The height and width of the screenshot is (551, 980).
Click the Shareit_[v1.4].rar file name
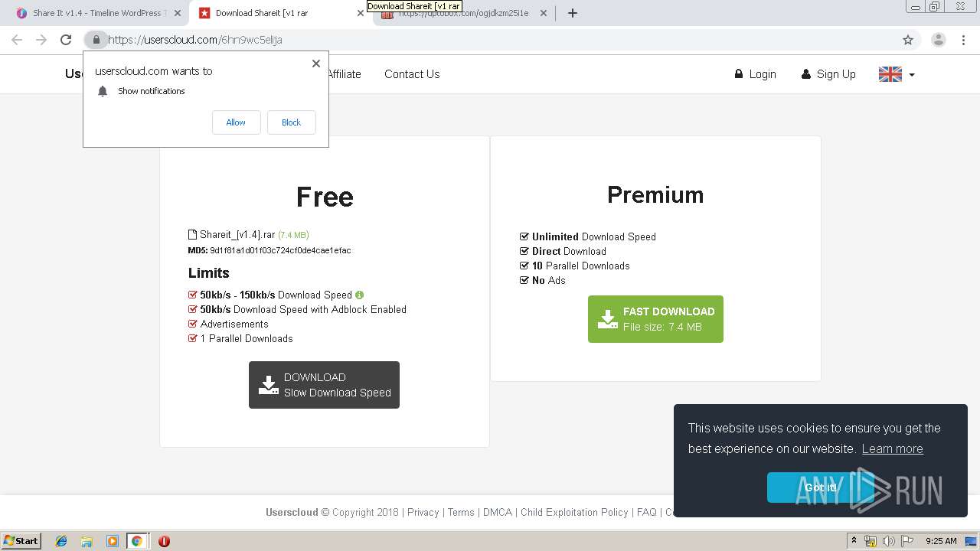(237, 235)
